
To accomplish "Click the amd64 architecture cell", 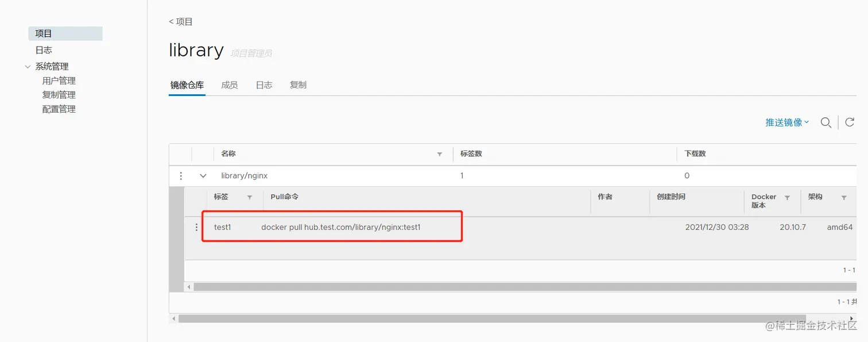I will 840,227.
